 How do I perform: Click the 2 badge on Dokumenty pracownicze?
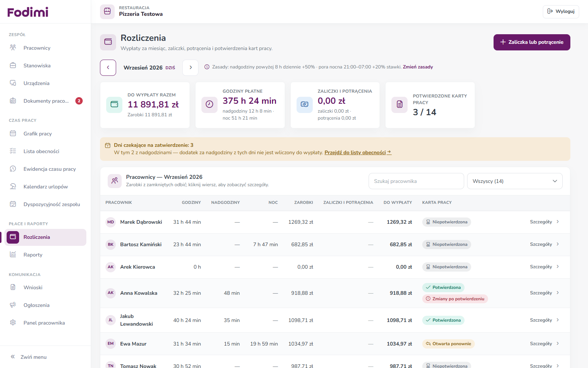[x=79, y=101]
